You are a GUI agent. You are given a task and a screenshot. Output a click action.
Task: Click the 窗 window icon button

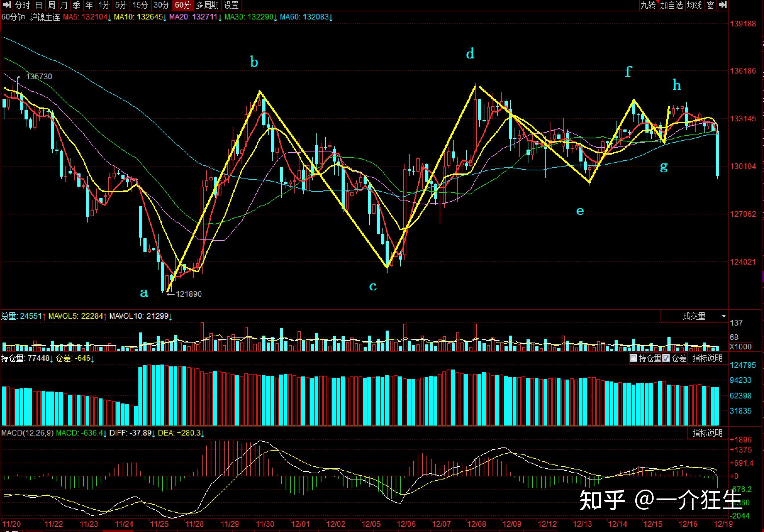pyautogui.click(x=711, y=5)
